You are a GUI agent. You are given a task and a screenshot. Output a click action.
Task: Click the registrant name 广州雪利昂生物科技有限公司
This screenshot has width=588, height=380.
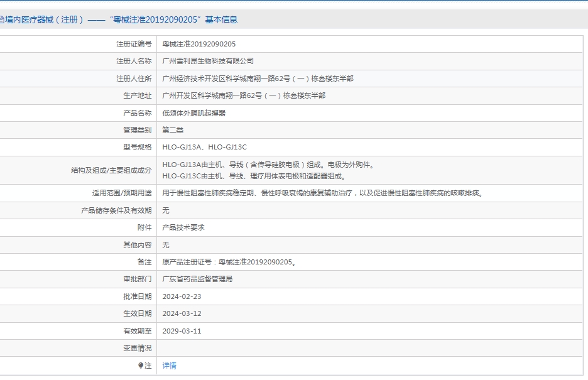coord(208,61)
